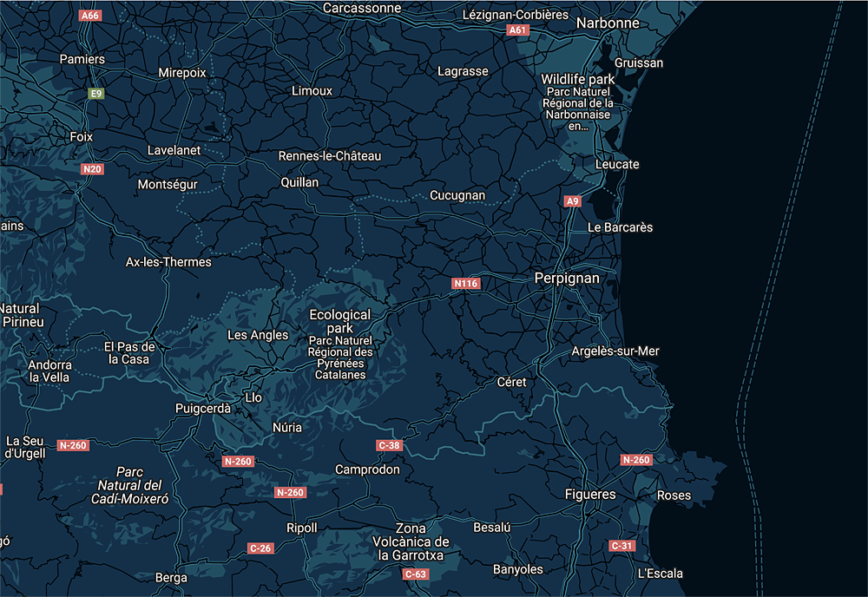Select the N116 road shield
Screen dimensions: 868x597
[465, 283]
